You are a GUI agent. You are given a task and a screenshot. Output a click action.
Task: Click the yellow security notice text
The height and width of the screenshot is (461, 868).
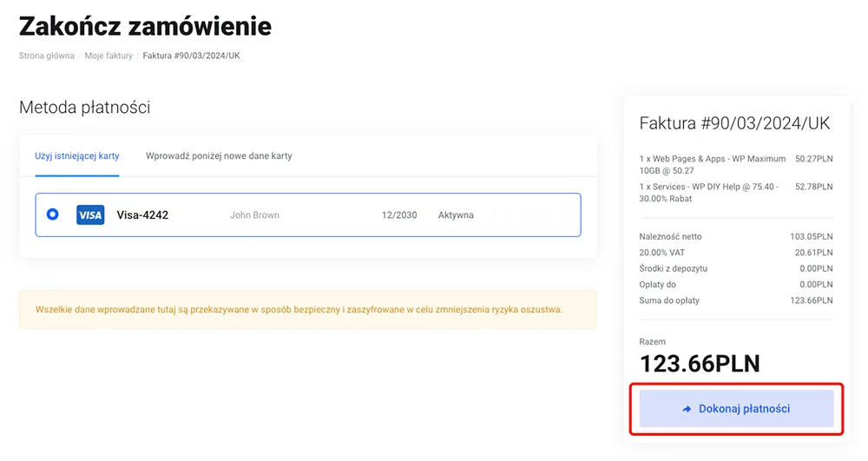point(299,309)
